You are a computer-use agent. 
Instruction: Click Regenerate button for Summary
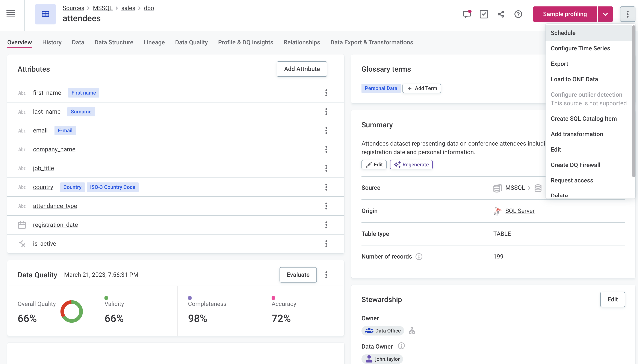[411, 164]
